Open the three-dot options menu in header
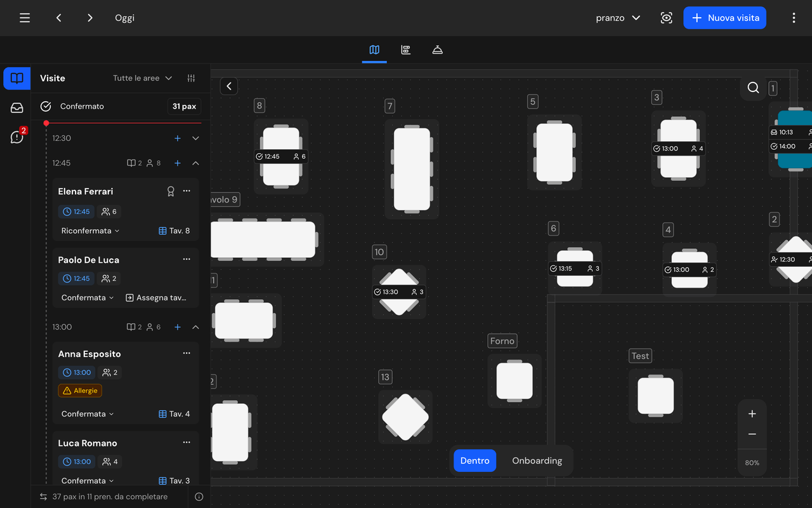Screen dimensions: 812x508 click(x=794, y=18)
